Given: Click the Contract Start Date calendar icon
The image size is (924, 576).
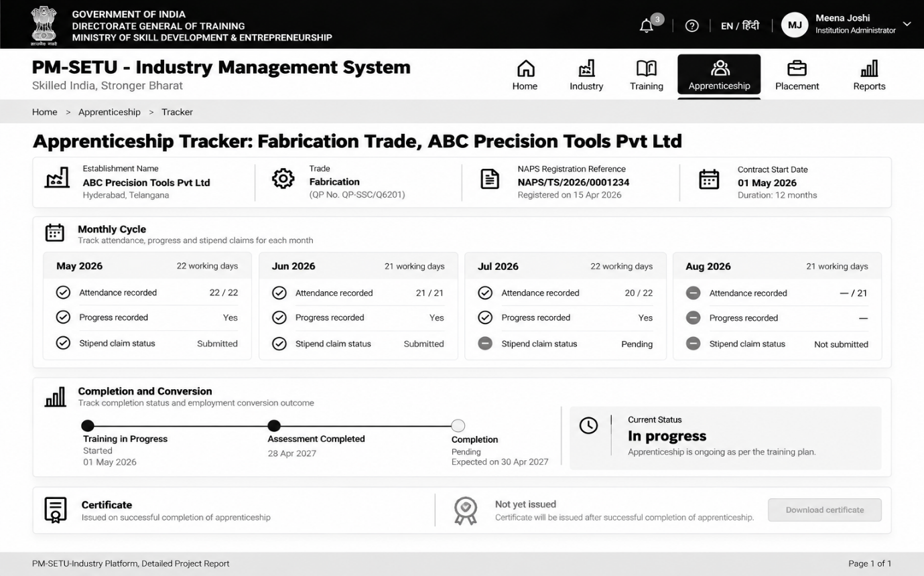Looking at the screenshot, I should point(709,179).
